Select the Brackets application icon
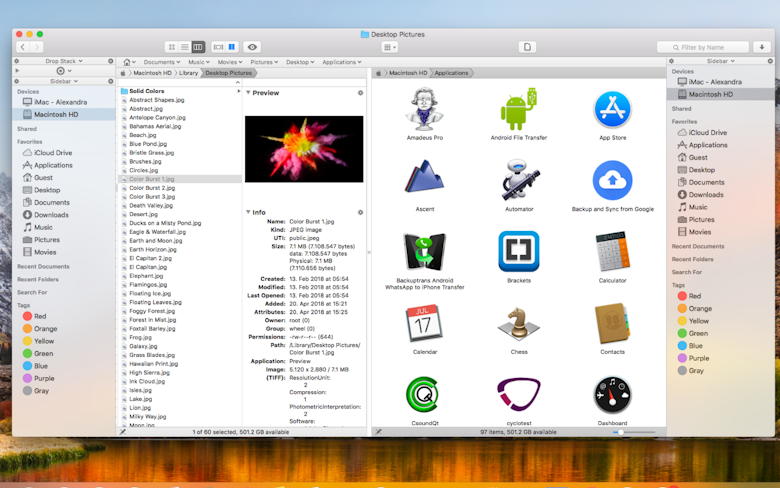The height and width of the screenshot is (488, 780). 519,251
